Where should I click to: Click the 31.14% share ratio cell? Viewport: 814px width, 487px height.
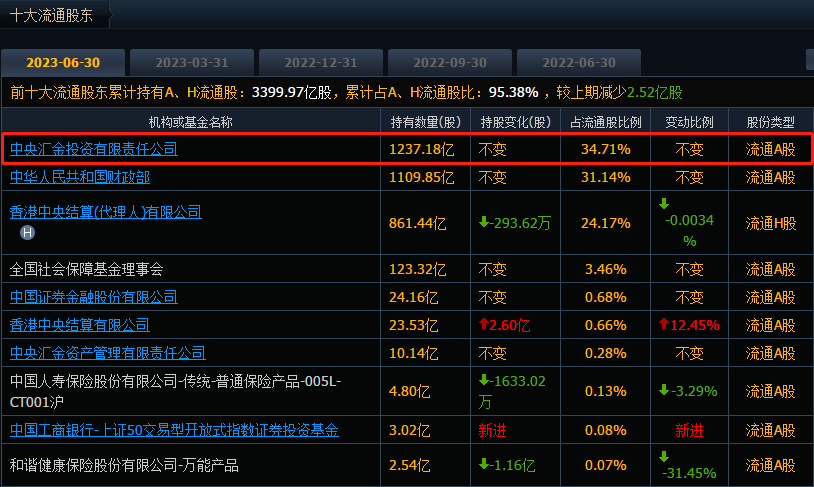[x=605, y=177]
